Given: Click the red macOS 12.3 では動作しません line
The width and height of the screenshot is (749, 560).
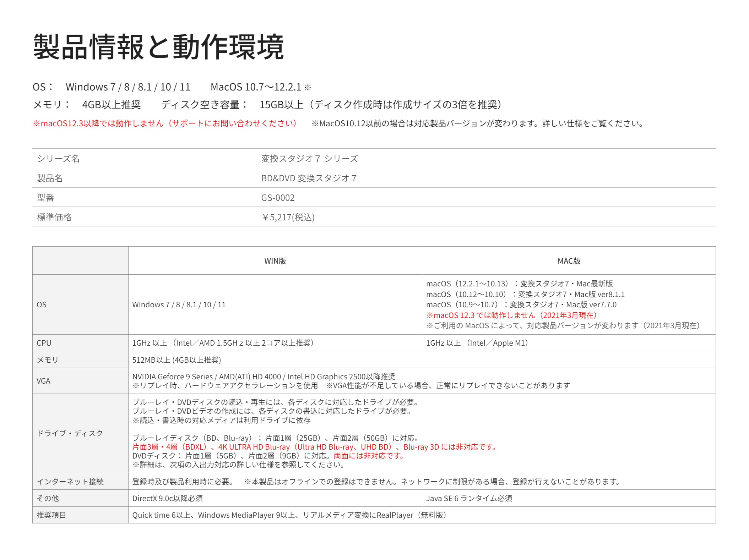Looking at the screenshot, I should tap(512, 315).
